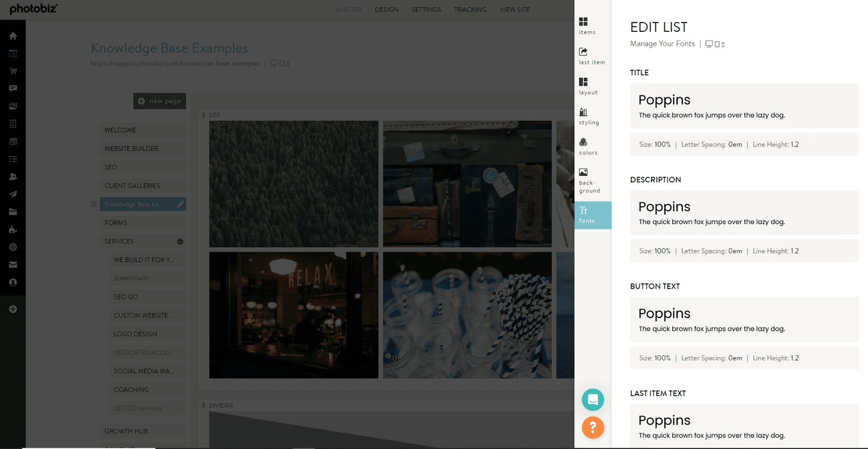The image size is (868, 449).
Task: Click the new page button
Action: click(160, 101)
